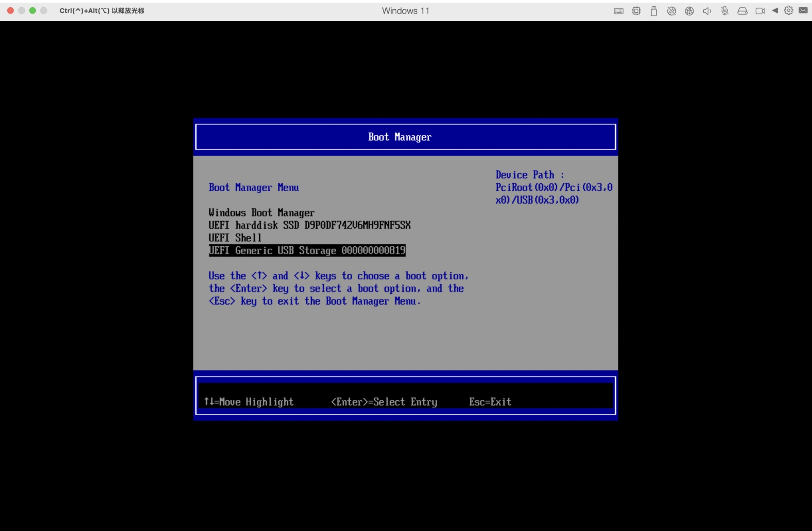The width and height of the screenshot is (812, 531).
Task: Click the Esc=Exit hint text
Action: pos(490,402)
